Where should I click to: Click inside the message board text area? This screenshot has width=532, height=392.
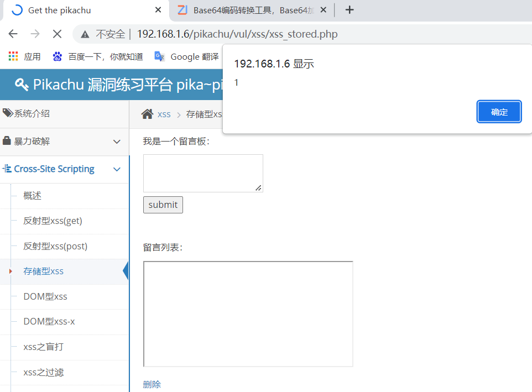pos(202,173)
